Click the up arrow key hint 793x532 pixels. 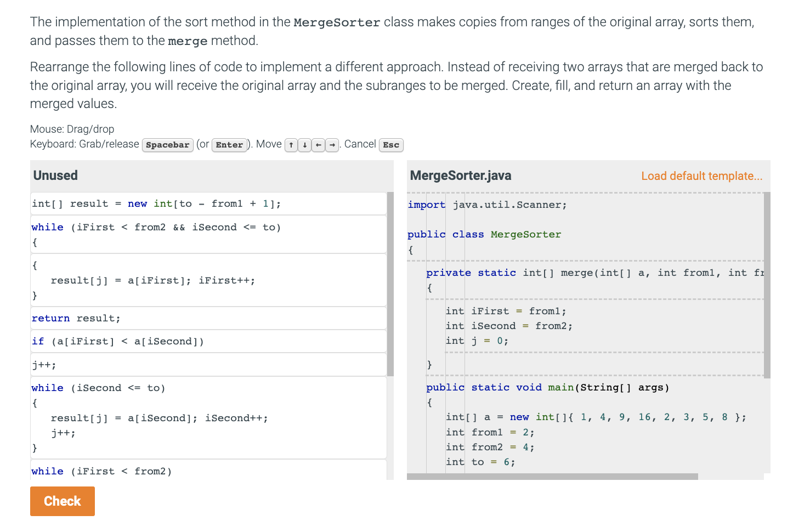[x=291, y=145]
